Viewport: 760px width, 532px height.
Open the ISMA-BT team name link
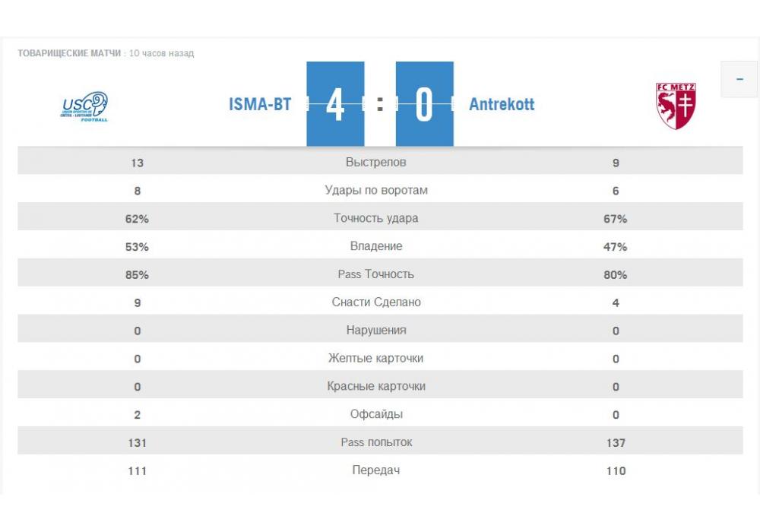pos(260,104)
